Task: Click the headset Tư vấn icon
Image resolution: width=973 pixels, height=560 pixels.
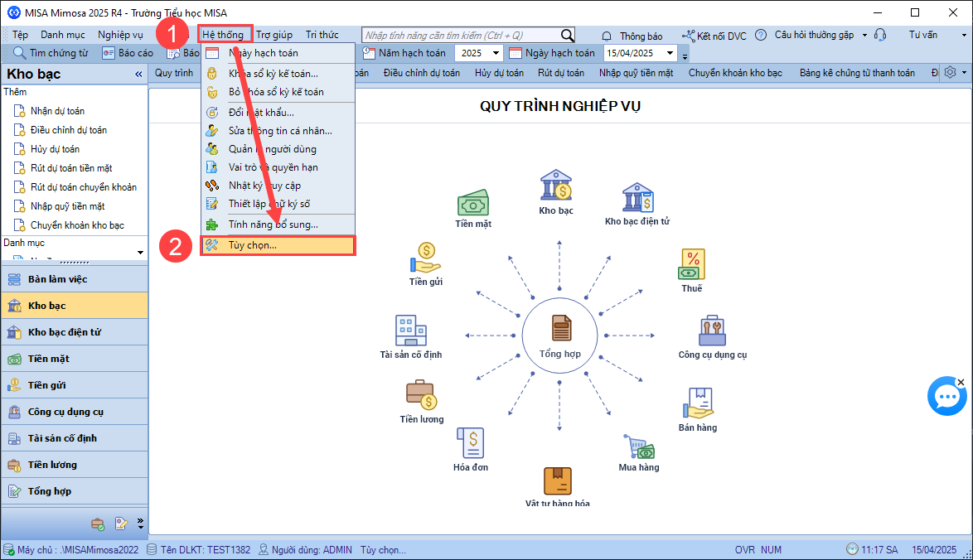Action: pyautogui.click(x=880, y=36)
